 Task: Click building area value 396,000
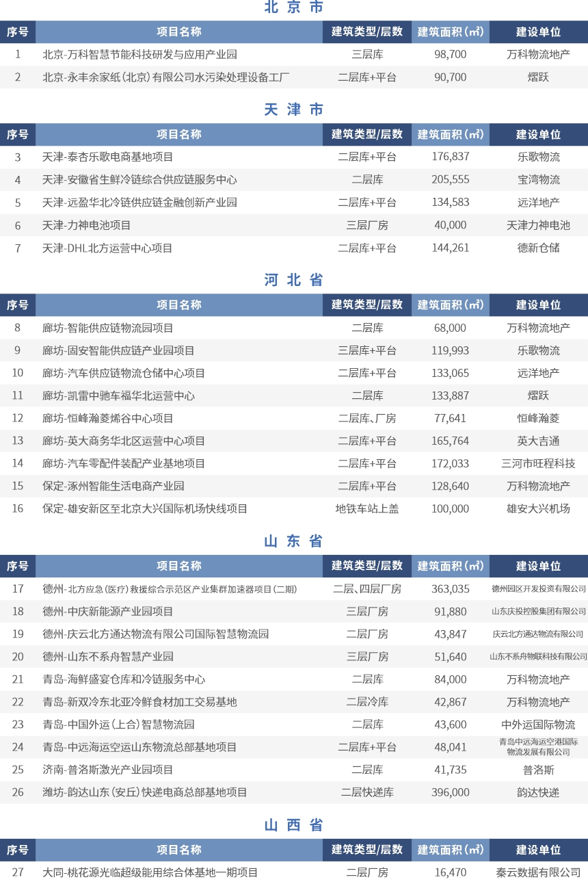[451, 792]
